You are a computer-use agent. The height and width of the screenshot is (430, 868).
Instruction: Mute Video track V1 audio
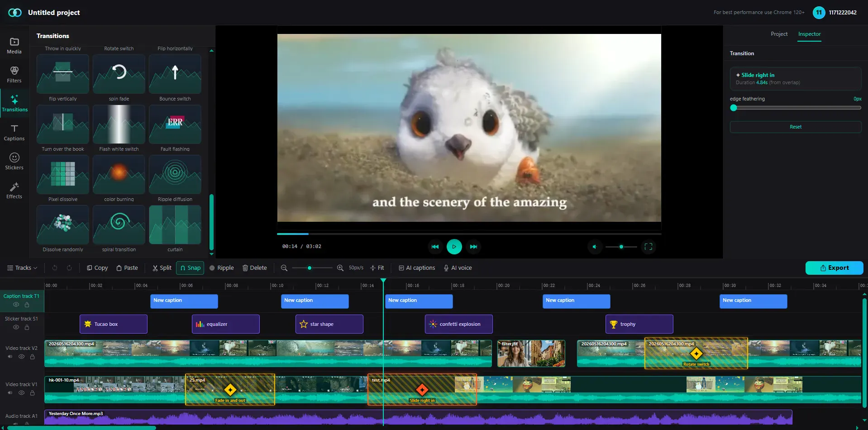[x=10, y=393]
